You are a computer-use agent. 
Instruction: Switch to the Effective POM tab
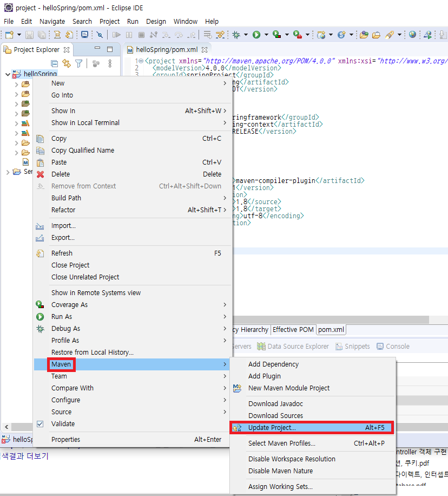click(293, 330)
